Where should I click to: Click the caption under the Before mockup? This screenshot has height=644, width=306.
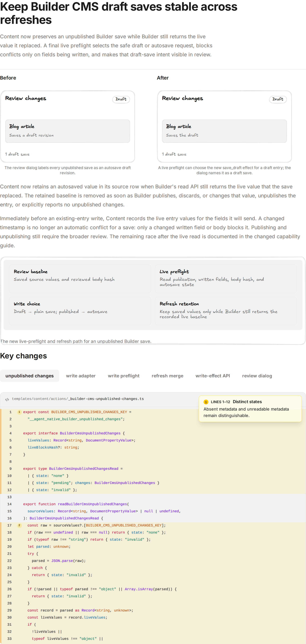point(67,170)
